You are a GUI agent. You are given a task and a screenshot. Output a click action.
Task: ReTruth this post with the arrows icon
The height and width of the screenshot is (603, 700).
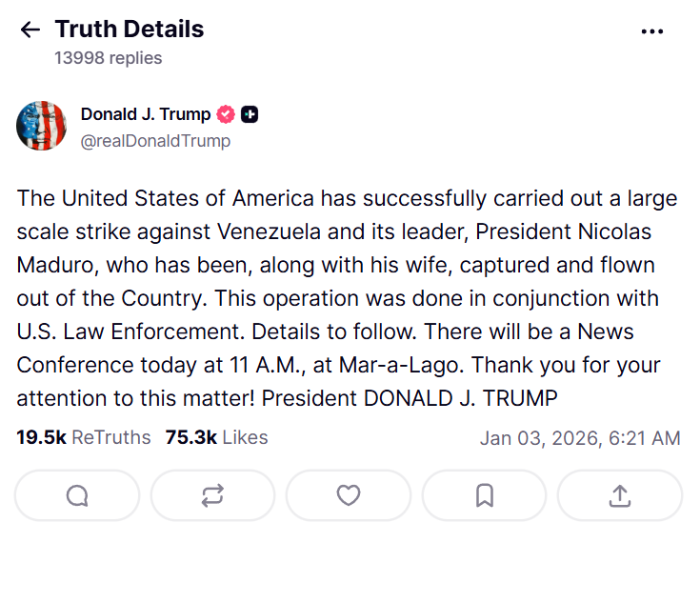point(212,495)
